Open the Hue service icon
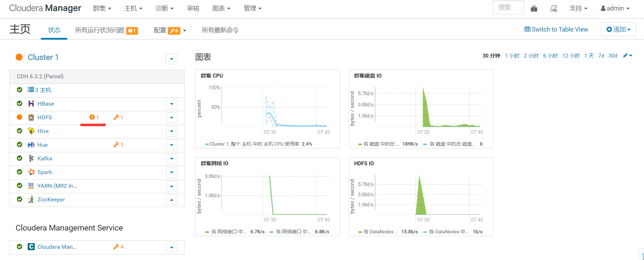Image resolution: width=644 pixels, height=260 pixels. 31,145
